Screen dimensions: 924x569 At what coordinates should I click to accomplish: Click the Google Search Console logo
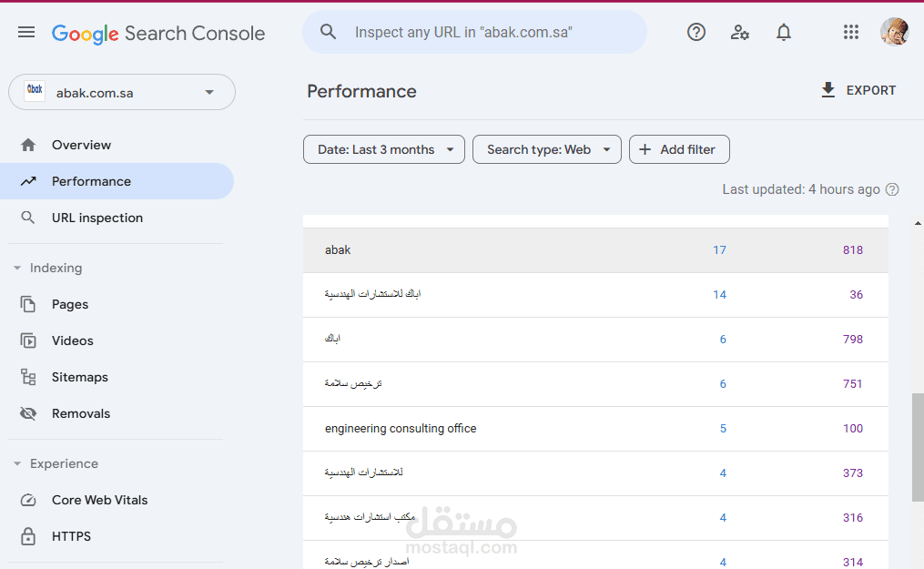(157, 34)
